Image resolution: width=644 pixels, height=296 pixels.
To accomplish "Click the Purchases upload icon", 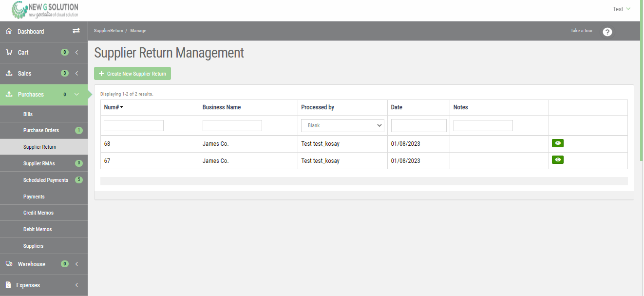I will coord(8,94).
